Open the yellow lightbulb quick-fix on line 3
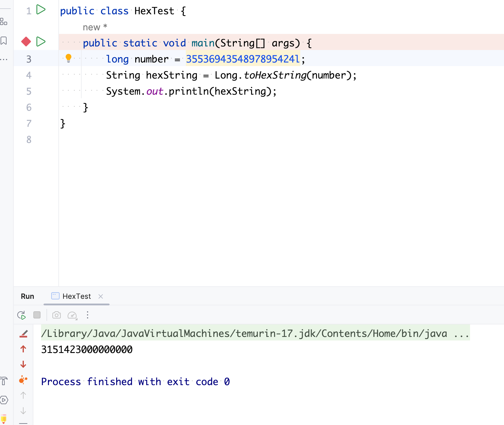Image resolution: width=504 pixels, height=425 pixels. 69,58
